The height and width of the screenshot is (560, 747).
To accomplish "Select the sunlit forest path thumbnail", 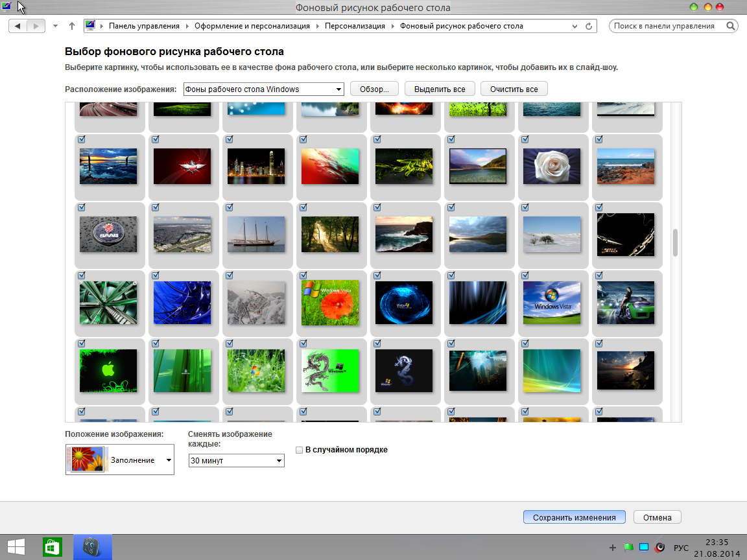I will (330, 234).
